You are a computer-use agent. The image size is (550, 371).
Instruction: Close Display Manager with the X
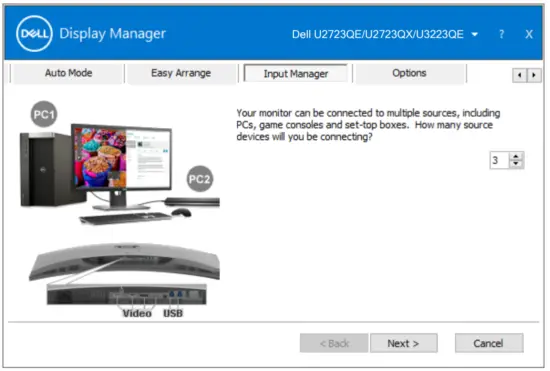(x=529, y=34)
